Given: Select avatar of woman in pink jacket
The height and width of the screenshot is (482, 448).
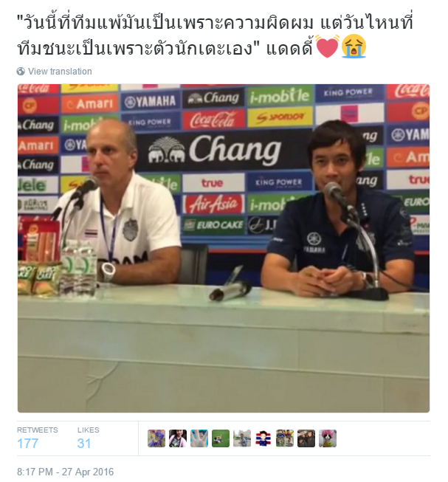Looking at the screenshot, I should (178, 438).
